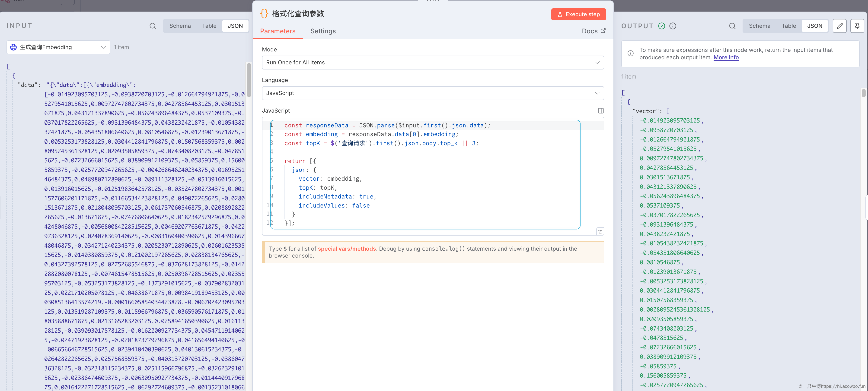Click the expand code editor corner icon

pos(600,231)
